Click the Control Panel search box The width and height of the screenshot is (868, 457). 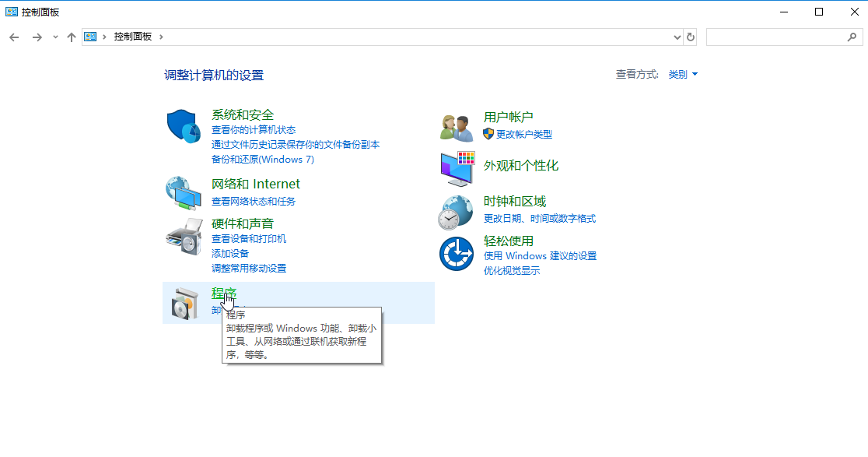[784, 37]
